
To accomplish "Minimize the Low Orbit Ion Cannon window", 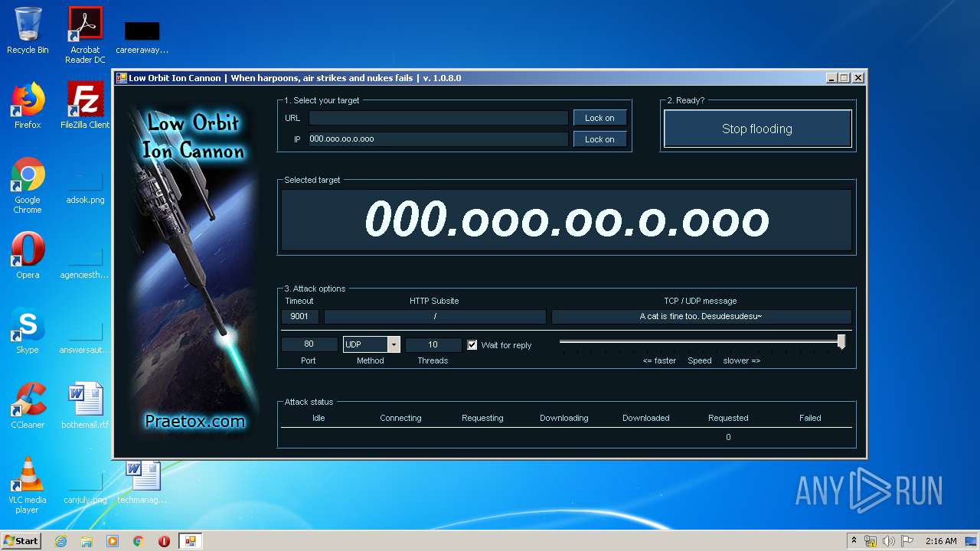I will pyautogui.click(x=832, y=78).
